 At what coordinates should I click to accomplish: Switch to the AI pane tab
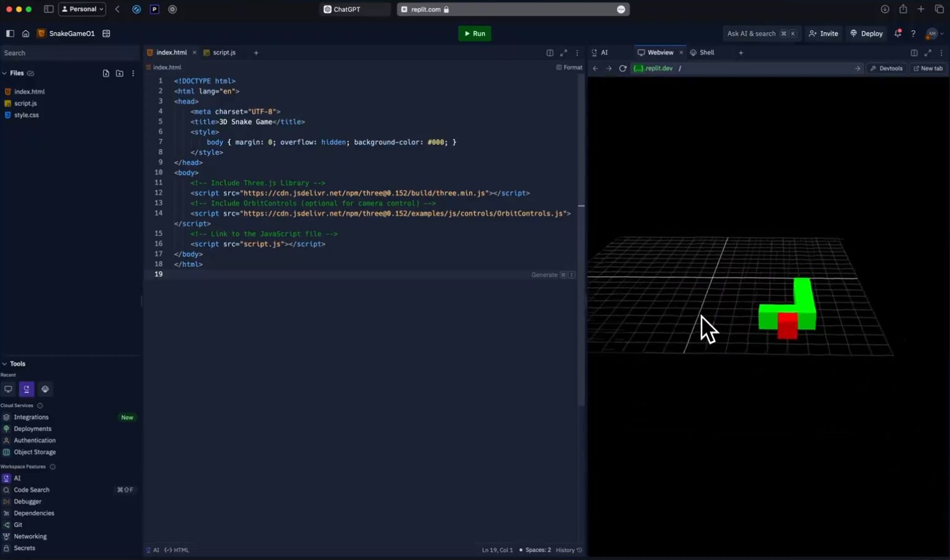pos(600,53)
